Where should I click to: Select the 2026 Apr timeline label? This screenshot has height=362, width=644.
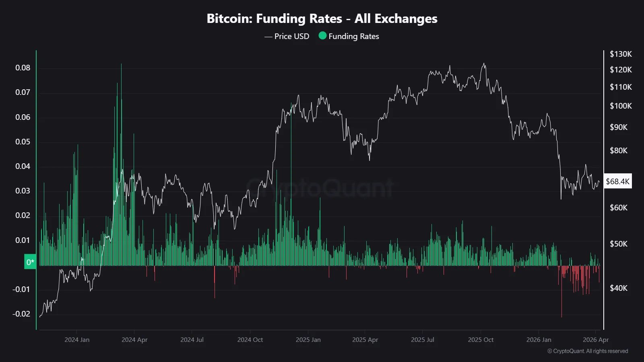point(596,340)
